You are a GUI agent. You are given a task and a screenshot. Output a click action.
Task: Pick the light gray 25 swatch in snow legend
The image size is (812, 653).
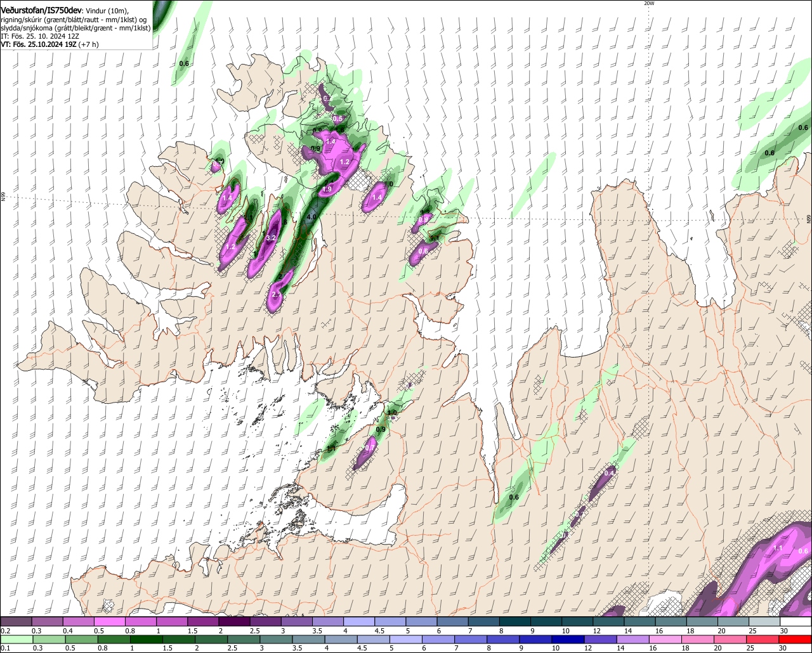click(764, 621)
